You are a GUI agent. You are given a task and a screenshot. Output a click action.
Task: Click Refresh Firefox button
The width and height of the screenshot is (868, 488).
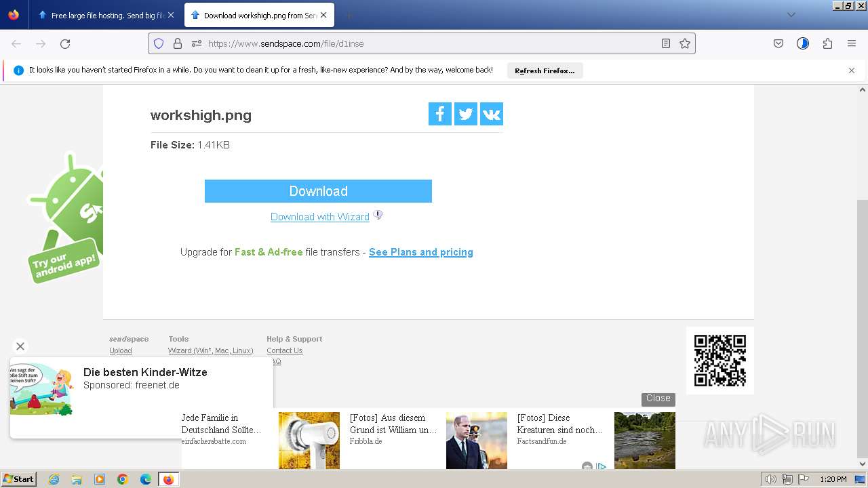click(x=545, y=70)
